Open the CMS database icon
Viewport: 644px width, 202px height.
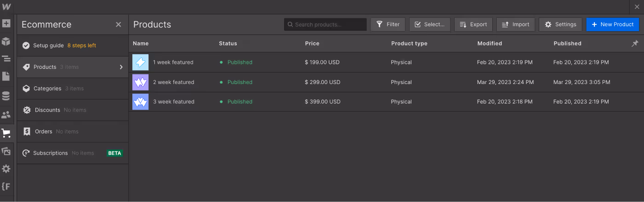6,96
